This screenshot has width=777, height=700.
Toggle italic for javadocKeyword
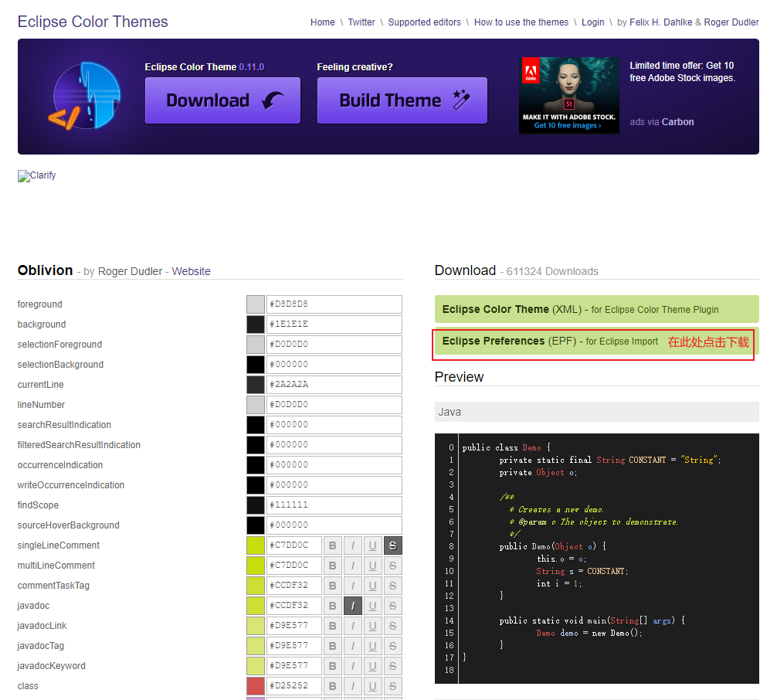[353, 666]
